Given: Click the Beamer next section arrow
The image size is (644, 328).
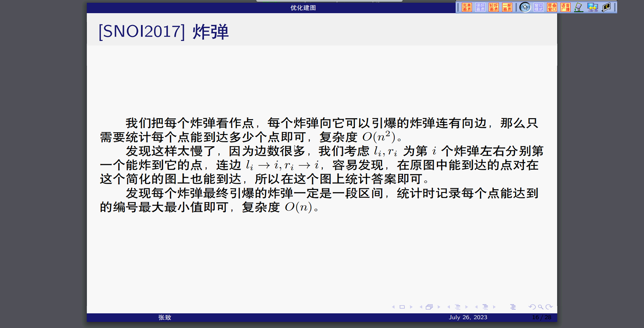Looking at the screenshot, I should tap(495, 307).
